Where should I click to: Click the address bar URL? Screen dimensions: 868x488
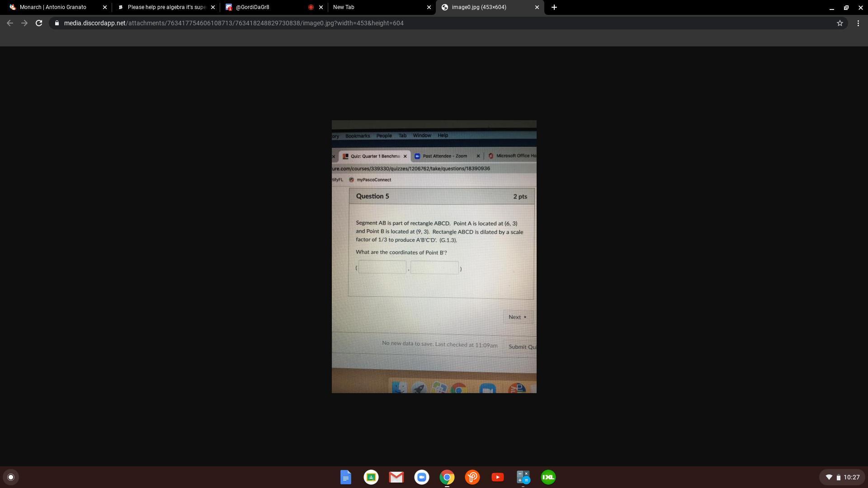233,23
